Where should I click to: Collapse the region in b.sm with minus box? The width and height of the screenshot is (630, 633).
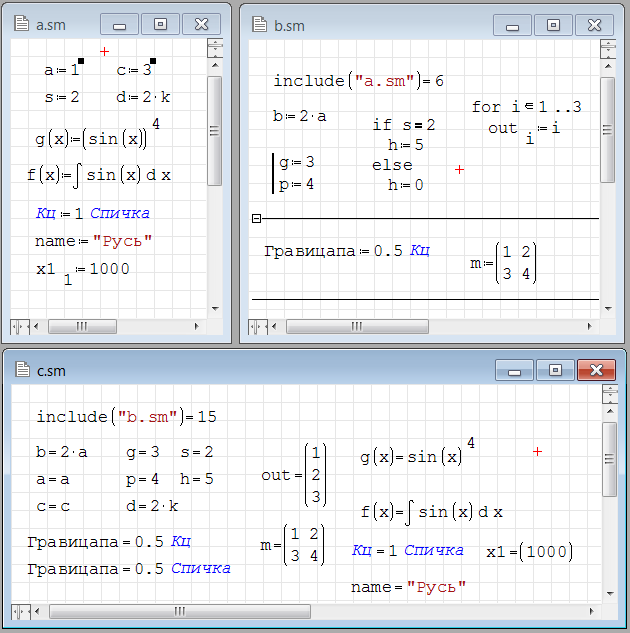[x=256, y=218]
